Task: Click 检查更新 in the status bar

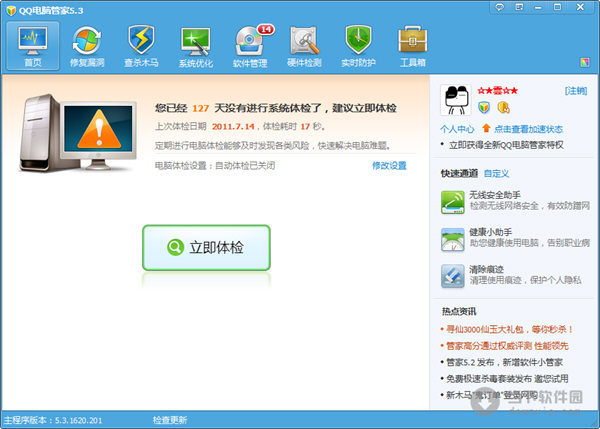Action: (x=170, y=420)
